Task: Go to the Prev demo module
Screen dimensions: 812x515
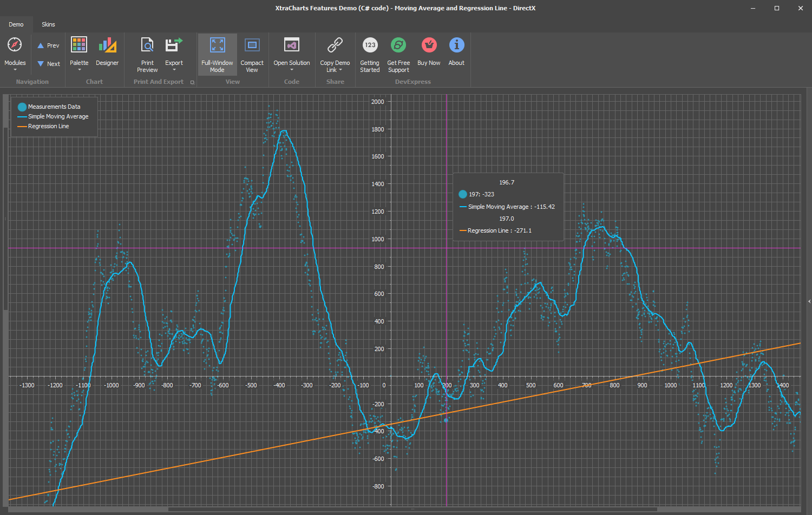Action: pos(48,45)
